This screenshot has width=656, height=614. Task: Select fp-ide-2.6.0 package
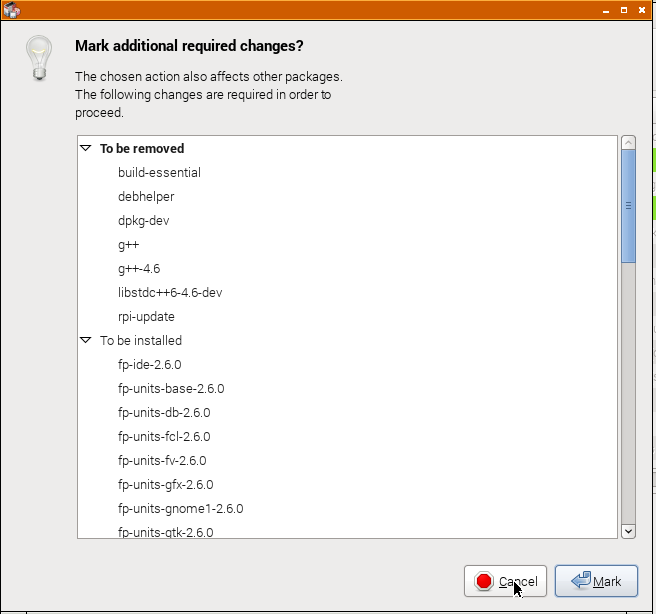[150, 364]
